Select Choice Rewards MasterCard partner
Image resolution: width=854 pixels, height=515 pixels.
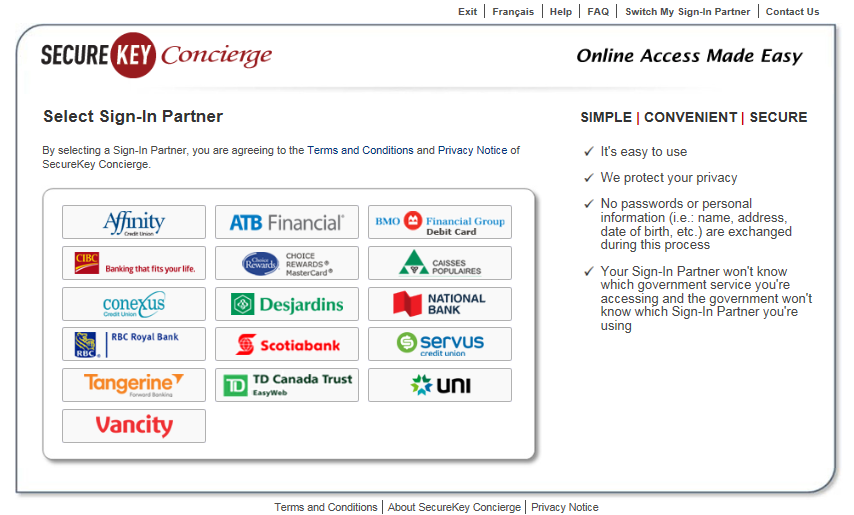(x=287, y=263)
